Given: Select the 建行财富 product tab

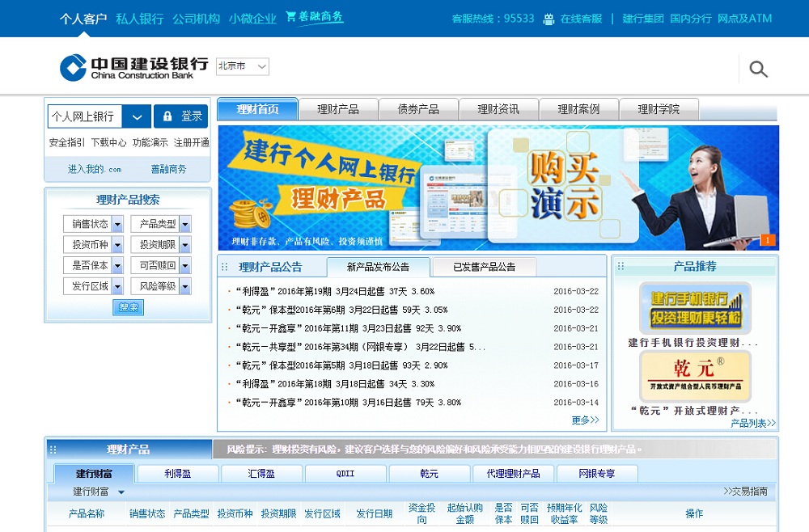Looking at the screenshot, I should tap(94, 473).
